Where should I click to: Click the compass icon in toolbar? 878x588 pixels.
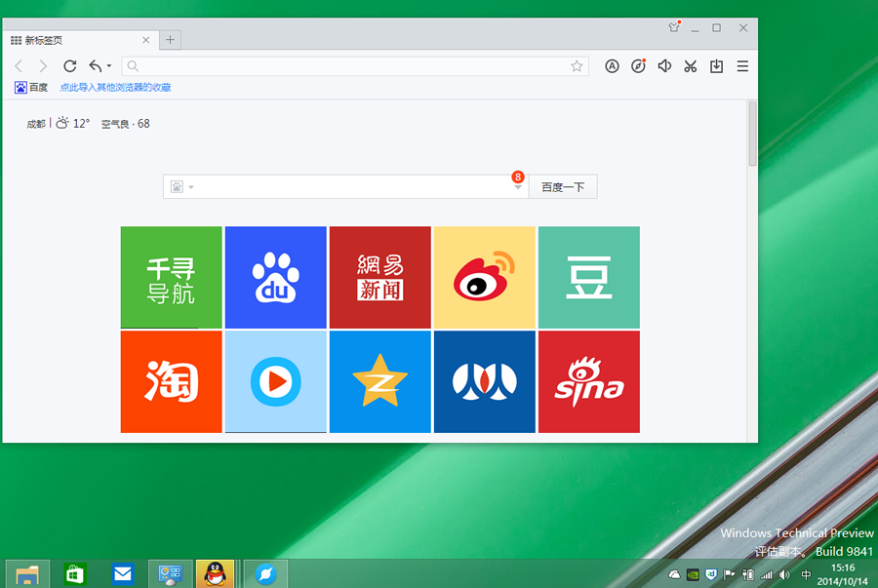point(638,66)
